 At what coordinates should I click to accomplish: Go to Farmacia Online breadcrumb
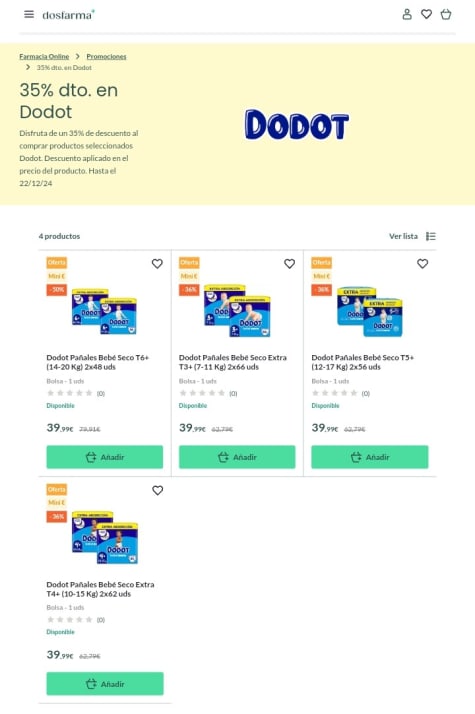pyautogui.click(x=44, y=56)
